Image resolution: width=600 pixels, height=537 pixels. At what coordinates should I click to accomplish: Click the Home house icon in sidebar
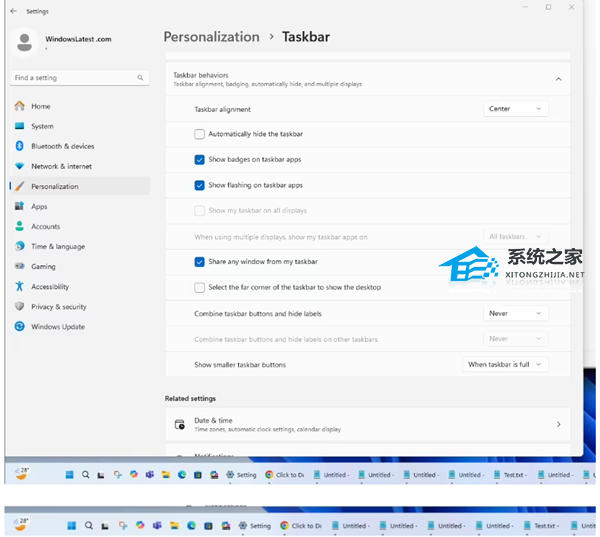point(20,106)
